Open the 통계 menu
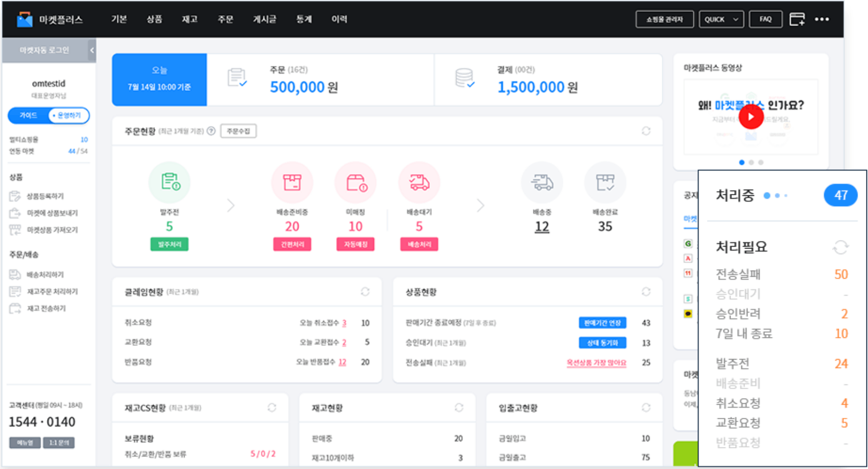This screenshot has width=868, height=469. click(x=304, y=19)
